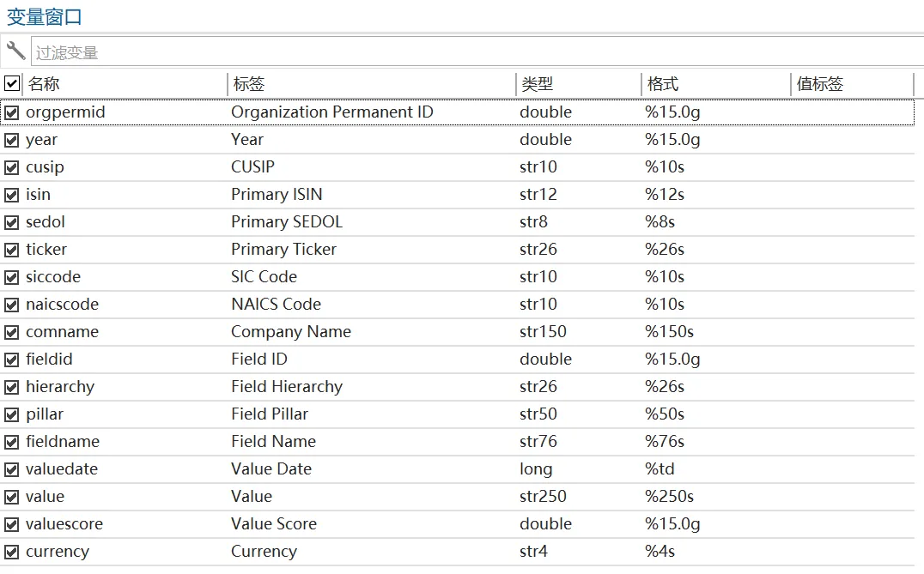The height and width of the screenshot is (574, 924).
Task: Select the ticker variable name
Action: point(46,250)
